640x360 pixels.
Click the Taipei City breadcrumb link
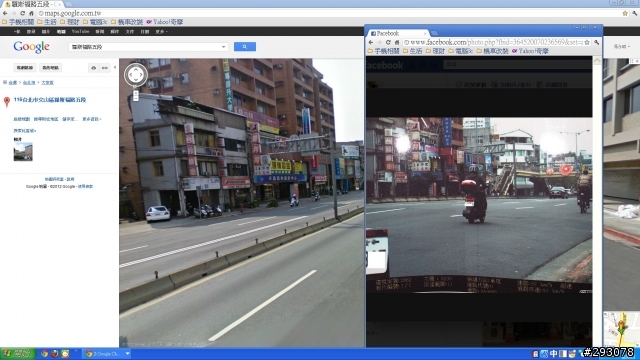(29, 82)
